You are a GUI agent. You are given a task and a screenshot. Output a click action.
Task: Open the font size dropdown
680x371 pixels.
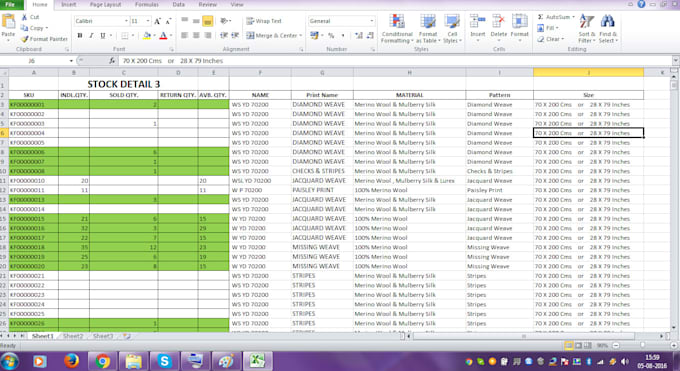point(148,21)
